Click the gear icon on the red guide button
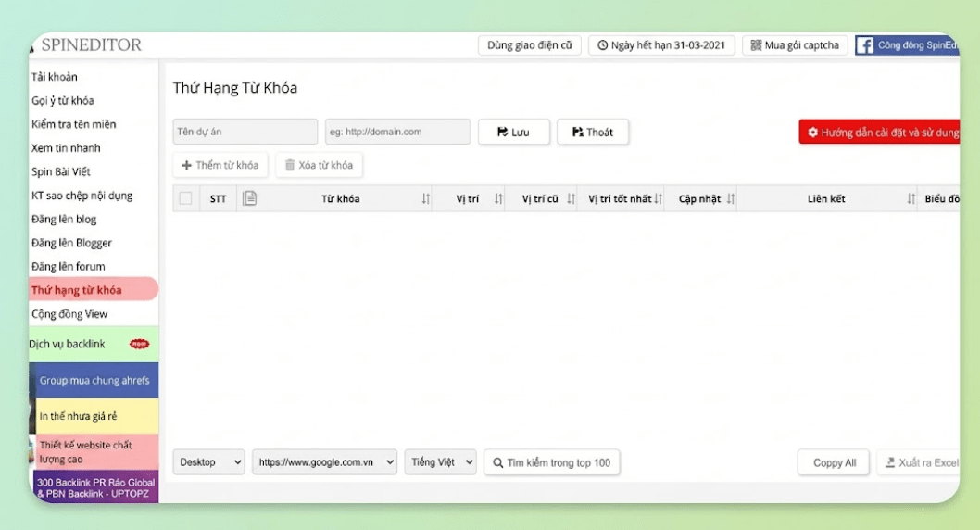980x530 pixels. click(812, 132)
